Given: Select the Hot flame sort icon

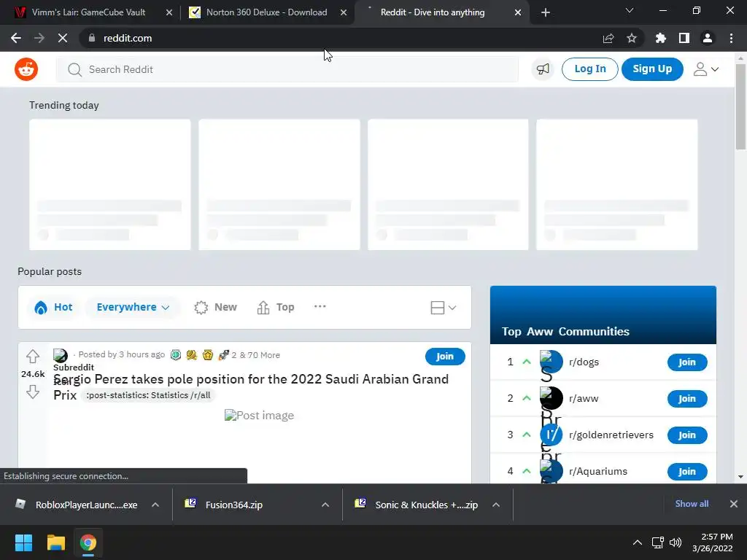Looking at the screenshot, I should 41,308.
